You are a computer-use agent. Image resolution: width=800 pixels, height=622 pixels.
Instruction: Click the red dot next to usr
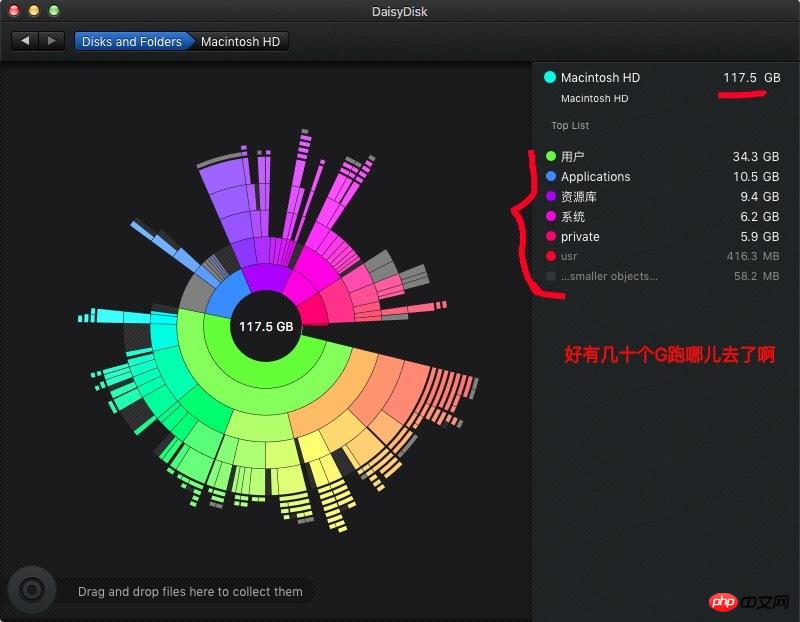tap(551, 256)
